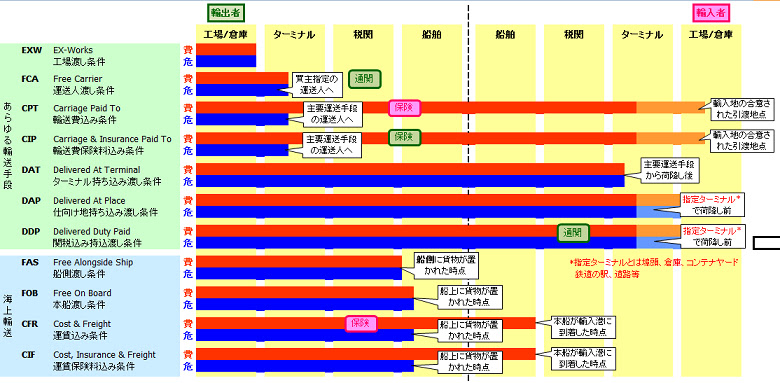Screen dimensions: 780x383
Task: Click the red cost bar in the EXW row
Action: coord(226,49)
